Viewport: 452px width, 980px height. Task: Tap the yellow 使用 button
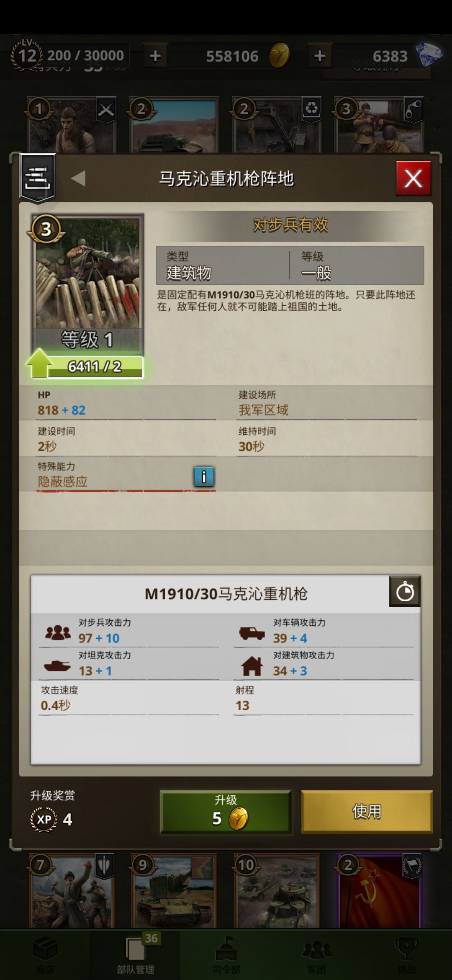point(367,811)
